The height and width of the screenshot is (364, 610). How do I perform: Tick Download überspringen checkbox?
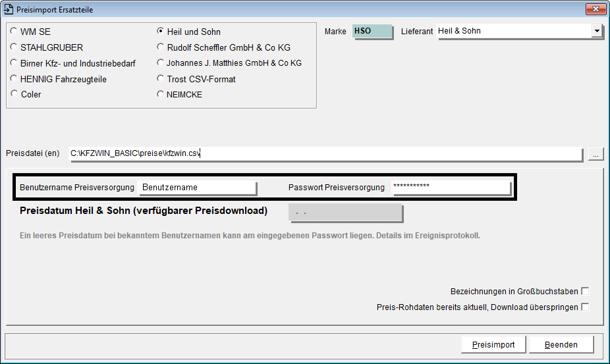coord(585,307)
